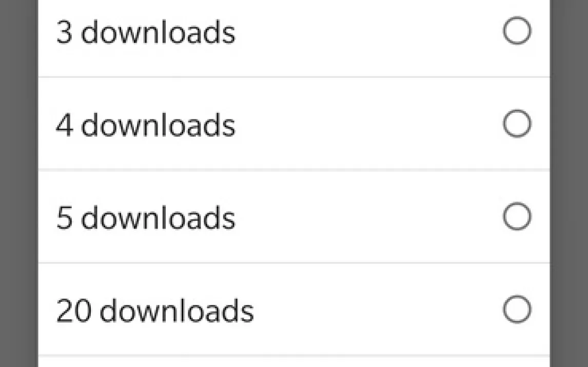This screenshot has height=367, width=588.
Task: Click blank space in 3 downloads row
Action: point(367,32)
